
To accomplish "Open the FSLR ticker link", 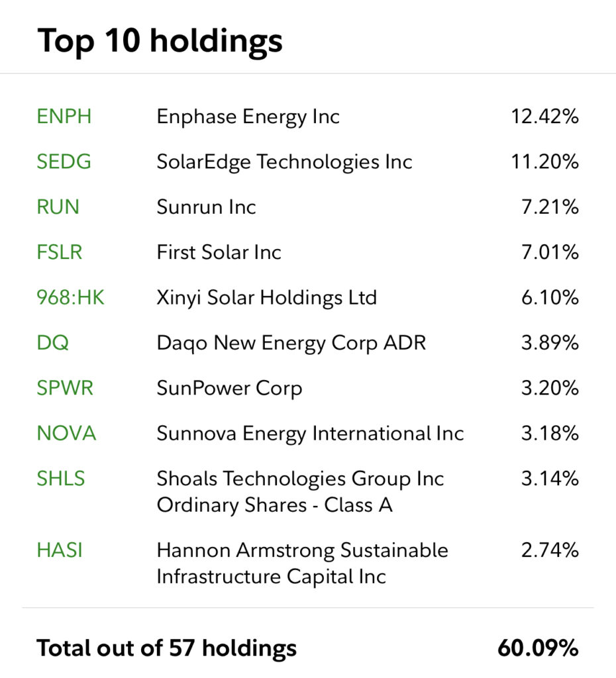I will [59, 252].
